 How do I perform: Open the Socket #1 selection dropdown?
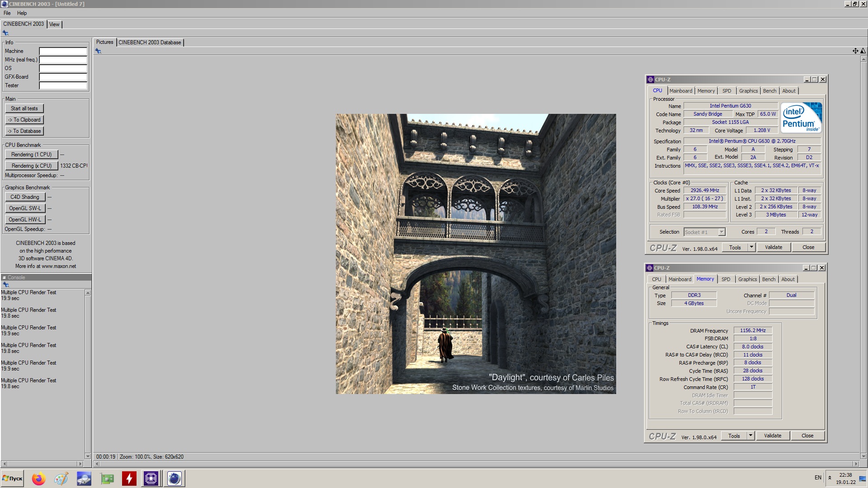click(722, 232)
